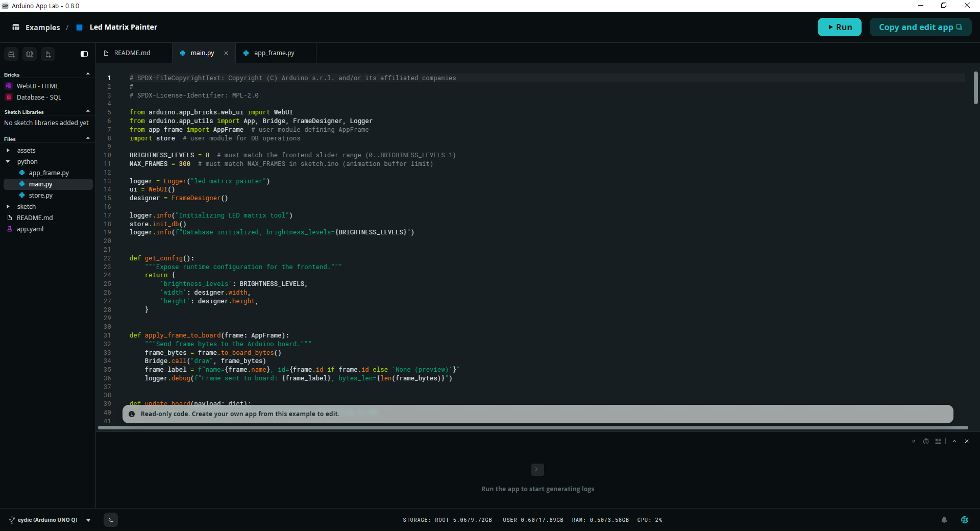The height and width of the screenshot is (531, 980).
Task: Restore down the Arduino App Lab window
Action: coord(944,6)
